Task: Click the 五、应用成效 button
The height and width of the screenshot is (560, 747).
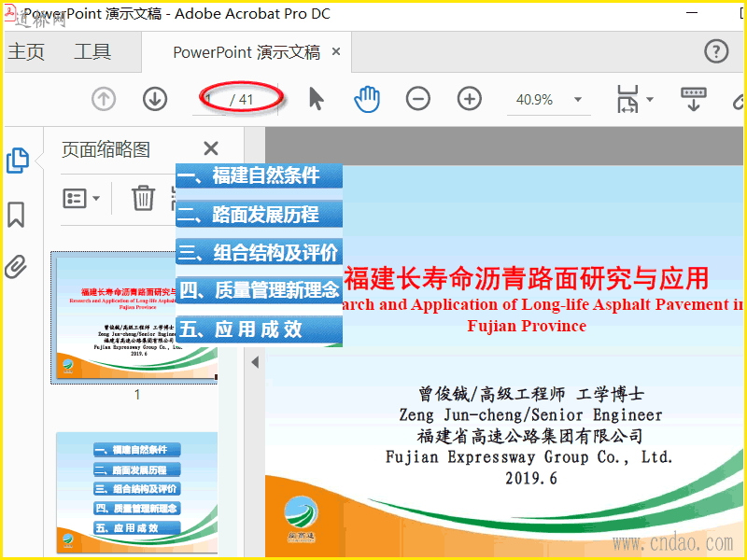Action: click(260, 329)
